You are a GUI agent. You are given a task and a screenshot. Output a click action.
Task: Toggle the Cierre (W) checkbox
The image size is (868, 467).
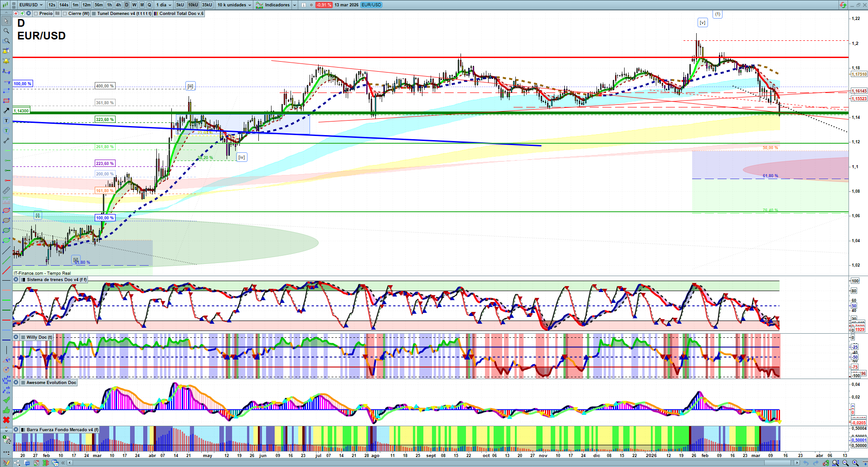click(x=65, y=14)
